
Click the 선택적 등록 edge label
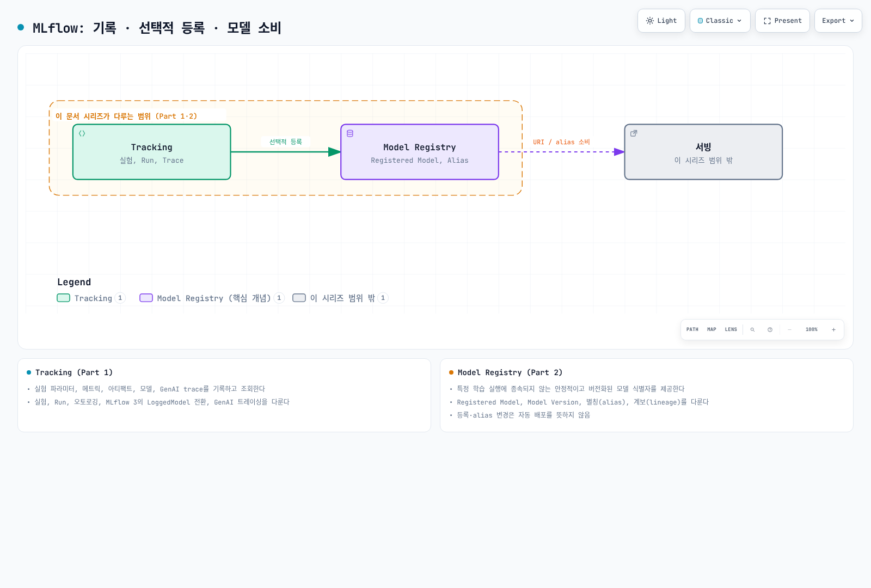286,142
